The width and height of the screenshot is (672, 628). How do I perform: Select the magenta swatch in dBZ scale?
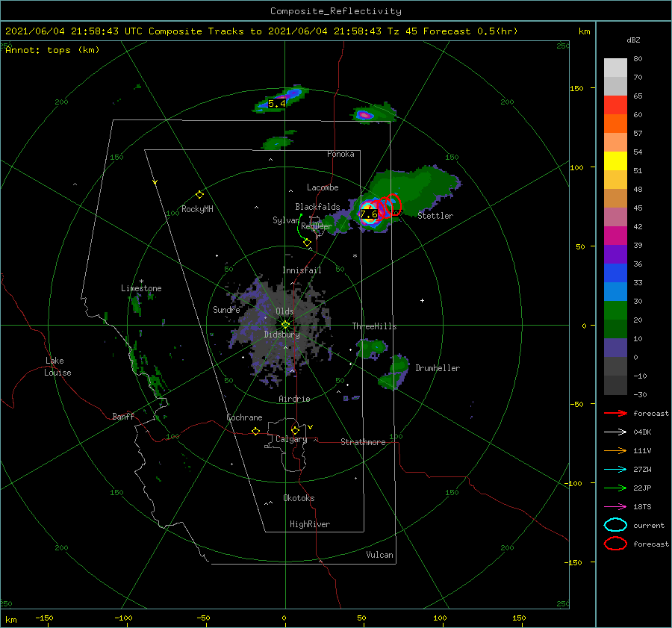pyautogui.click(x=615, y=235)
